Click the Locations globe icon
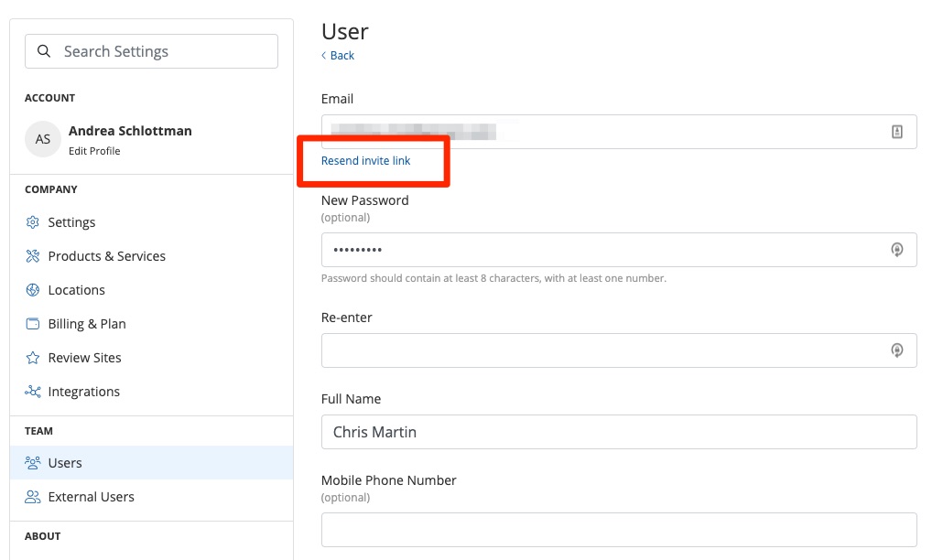This screenshot has width=943, height=560. [x=33, y=290]
